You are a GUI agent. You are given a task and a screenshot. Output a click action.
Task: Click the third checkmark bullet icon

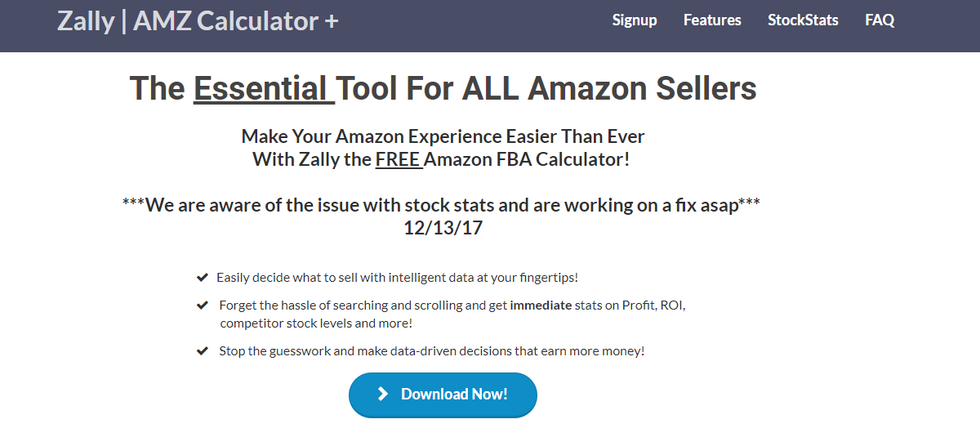[203, 351]
